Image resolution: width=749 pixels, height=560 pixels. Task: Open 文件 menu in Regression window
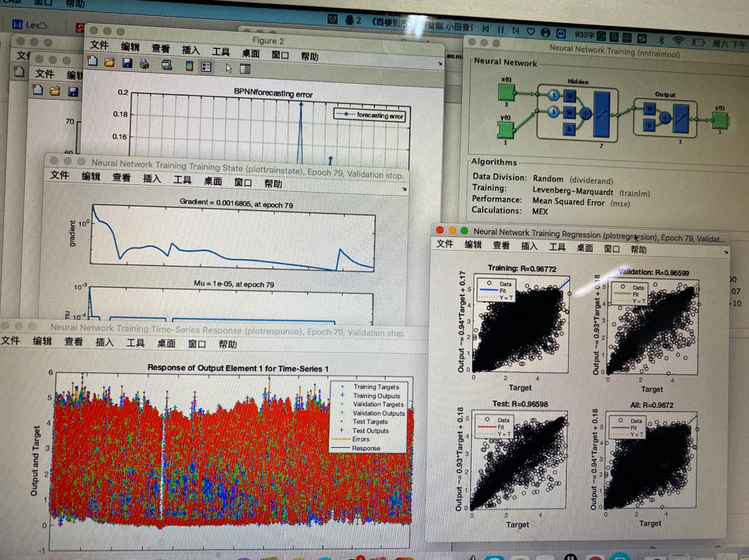[x=445, y=243]
